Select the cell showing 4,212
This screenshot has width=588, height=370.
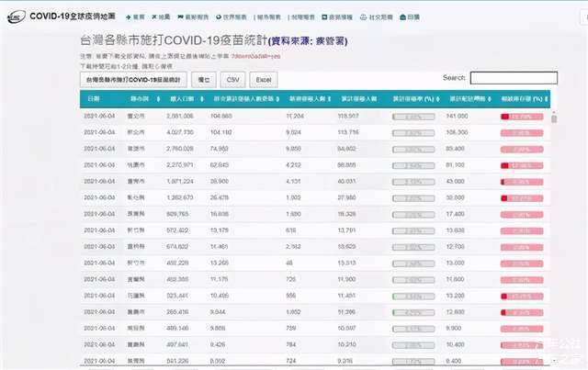pos(294,165)
